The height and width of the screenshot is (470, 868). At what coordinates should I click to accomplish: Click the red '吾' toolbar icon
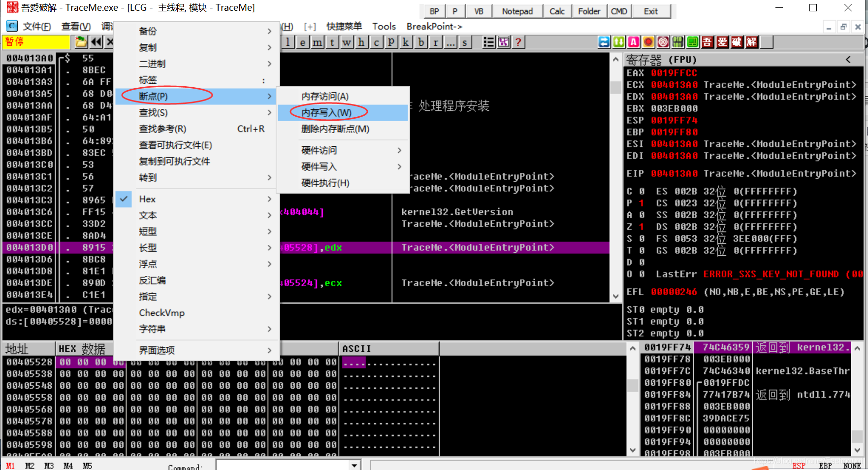click(x=707, y=42)
